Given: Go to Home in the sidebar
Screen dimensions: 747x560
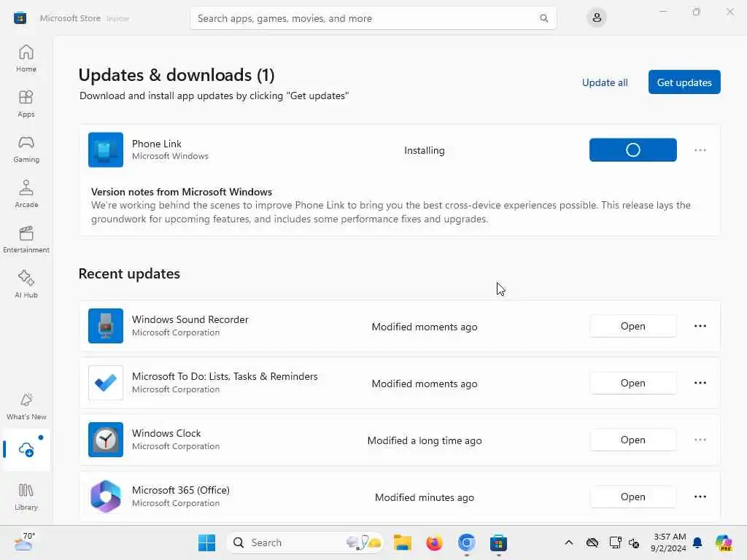Looking at the screenshot, I should (26, 58).
